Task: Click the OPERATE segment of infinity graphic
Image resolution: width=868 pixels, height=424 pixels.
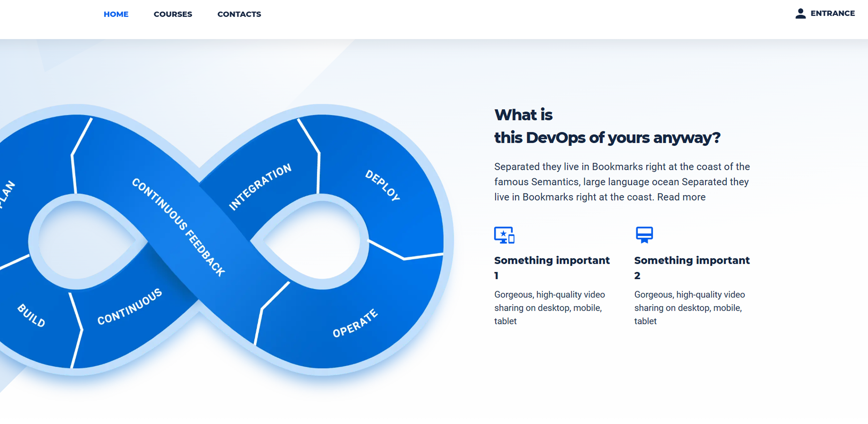Action: 355,323
